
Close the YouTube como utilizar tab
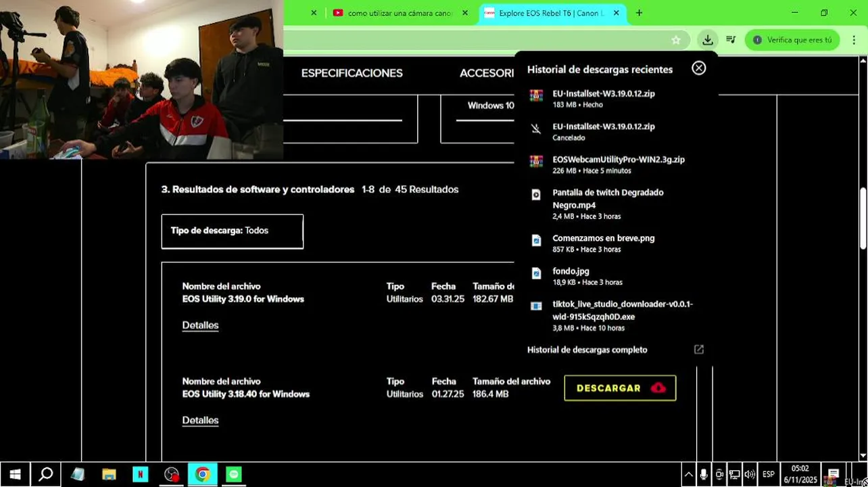[465, 13]
